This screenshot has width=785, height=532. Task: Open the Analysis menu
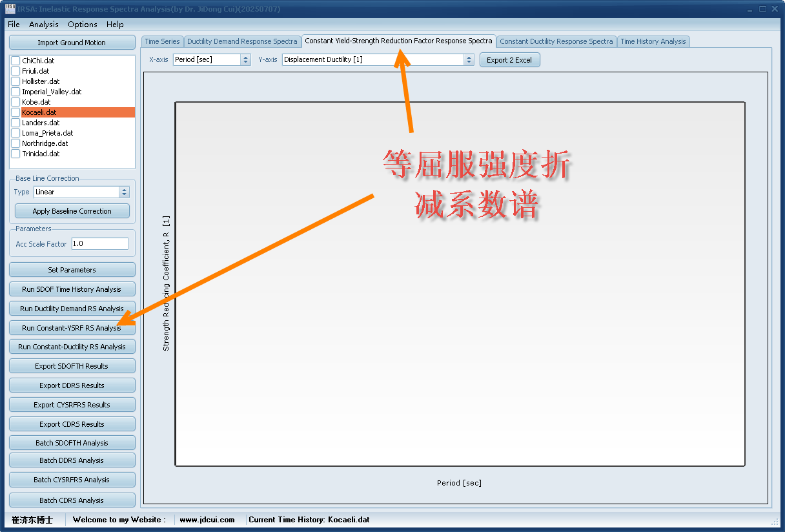point(43,25)
